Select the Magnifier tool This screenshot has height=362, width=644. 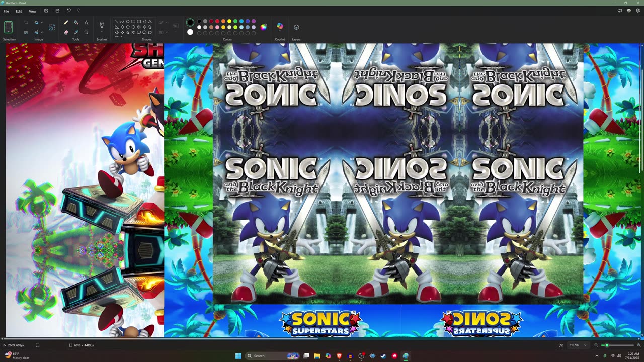point(86,32)
